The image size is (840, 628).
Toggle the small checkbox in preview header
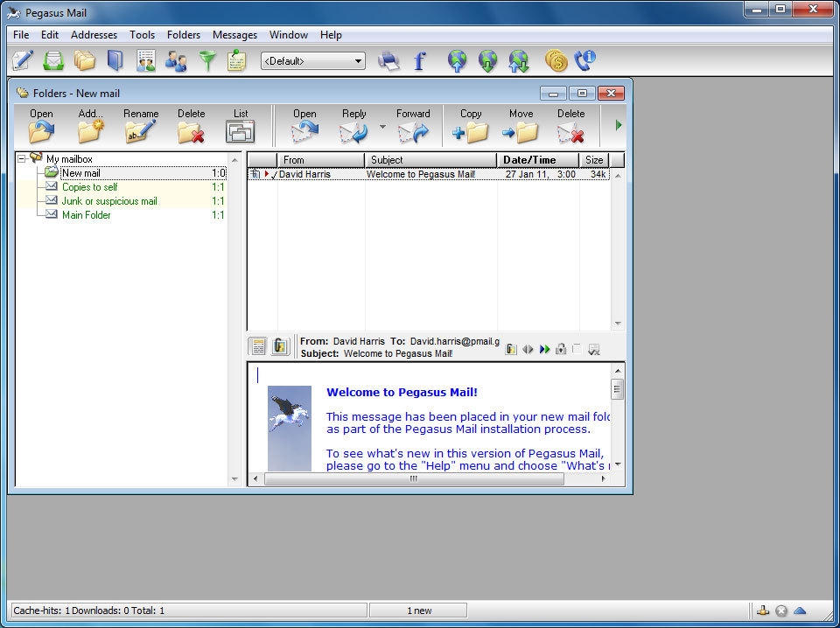point(577,349)
